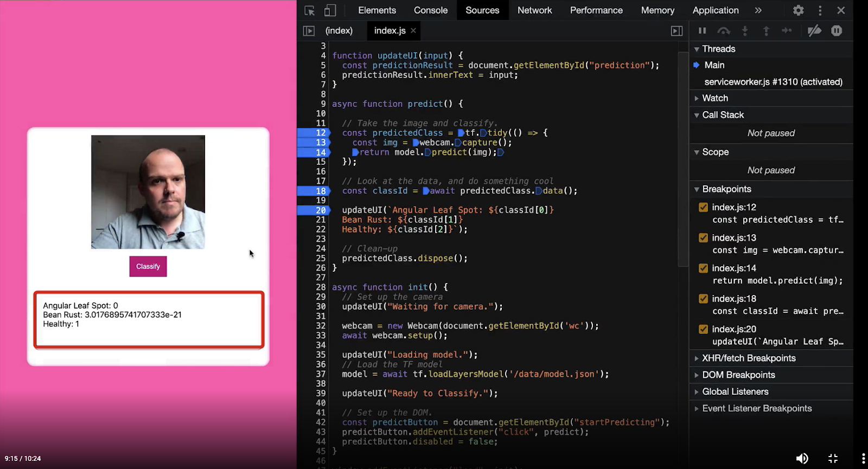The image size is (868, 469).
Task: Disable the index.js:14 breakpoint checkbox
Action: coord(703,268)
